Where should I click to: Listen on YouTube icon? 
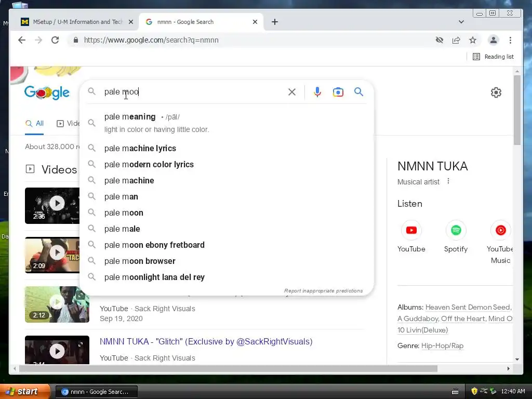(x=411, y=230)
